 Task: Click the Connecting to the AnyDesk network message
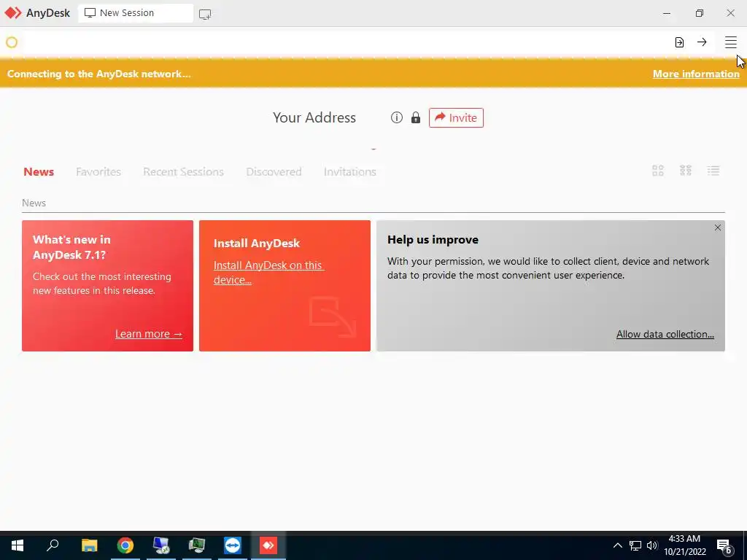99,74
